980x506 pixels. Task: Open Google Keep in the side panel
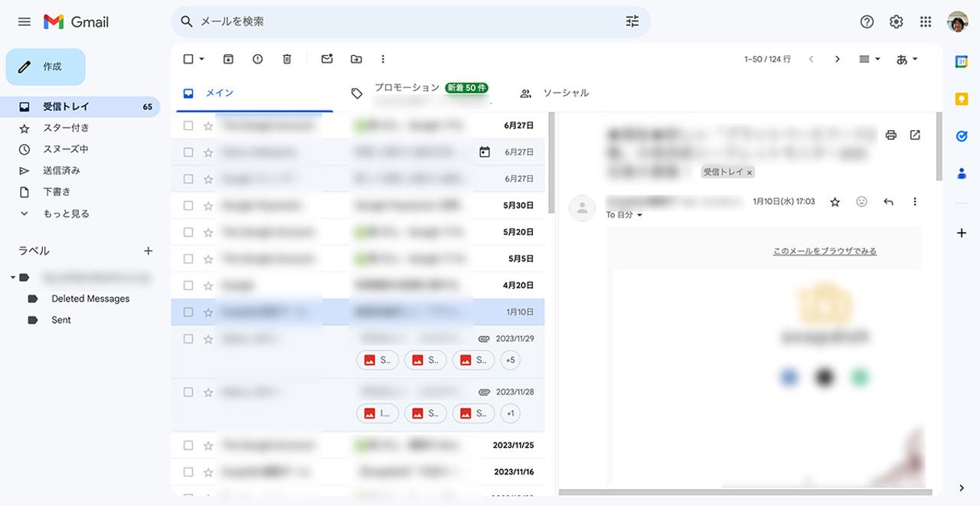coord(962,99)
